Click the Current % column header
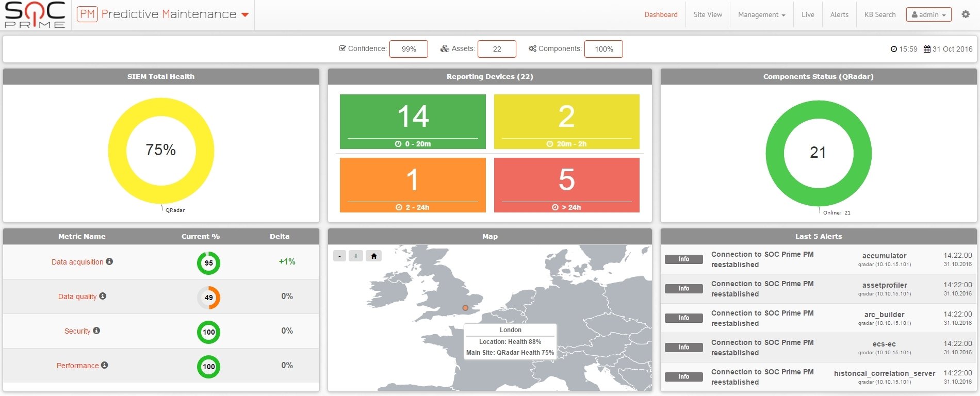 (201, 237)
